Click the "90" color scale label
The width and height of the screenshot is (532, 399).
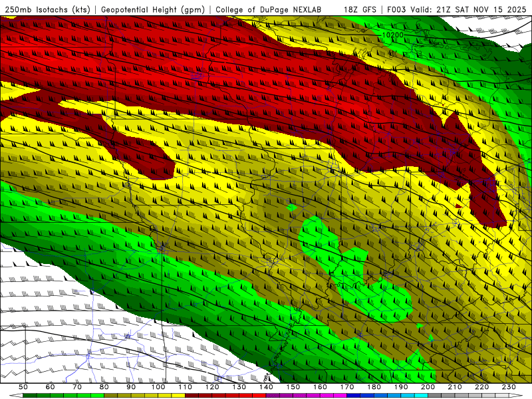pos(131,387)
